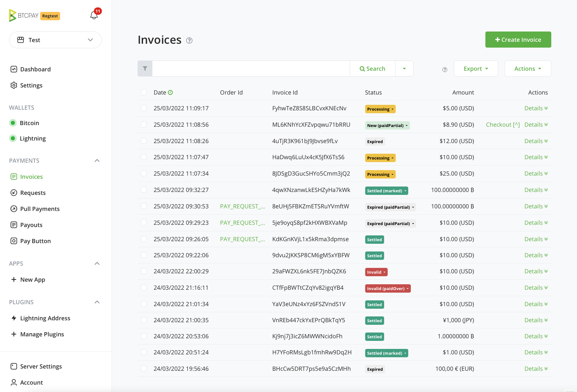The image size is (577, 392).
Task: Open the Requests page
Action: [33, 193]
